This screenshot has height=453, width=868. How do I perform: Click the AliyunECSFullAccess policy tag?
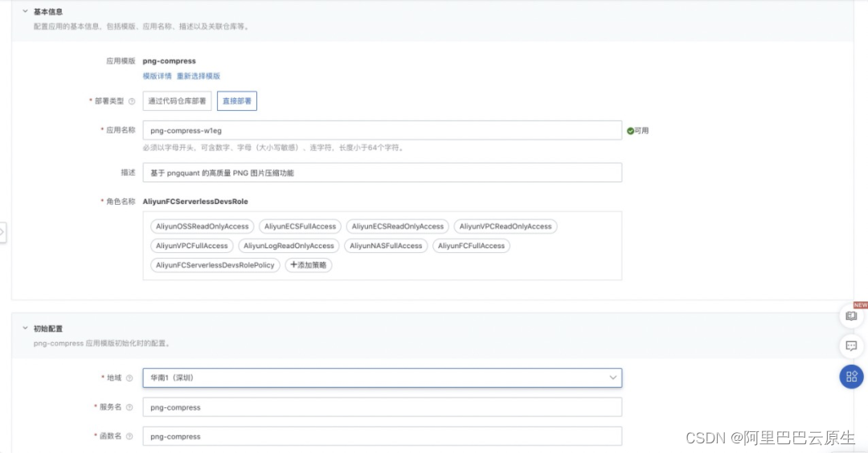point(300,226)
